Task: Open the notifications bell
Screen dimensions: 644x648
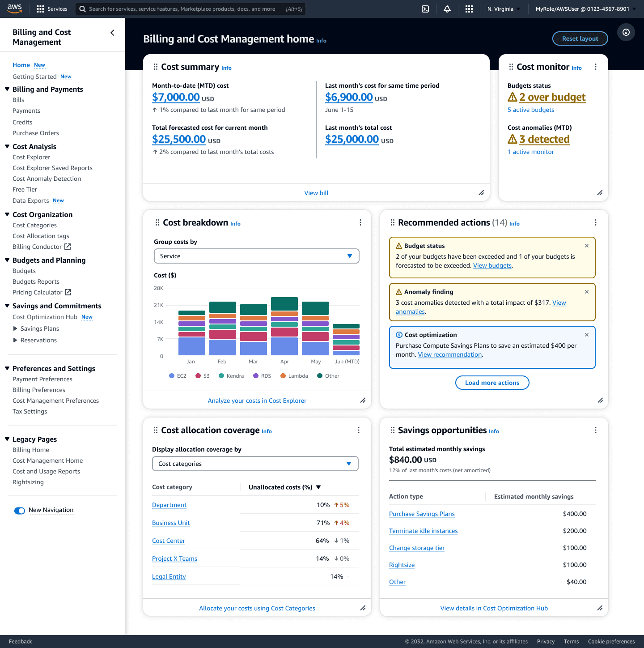Action: point(447,9)
